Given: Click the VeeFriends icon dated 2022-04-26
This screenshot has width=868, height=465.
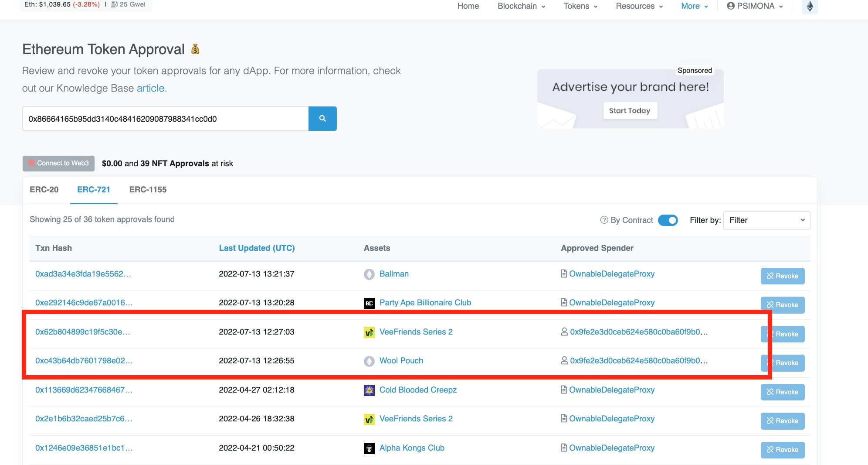Looking at the screenshot, I should pos(369,419).
